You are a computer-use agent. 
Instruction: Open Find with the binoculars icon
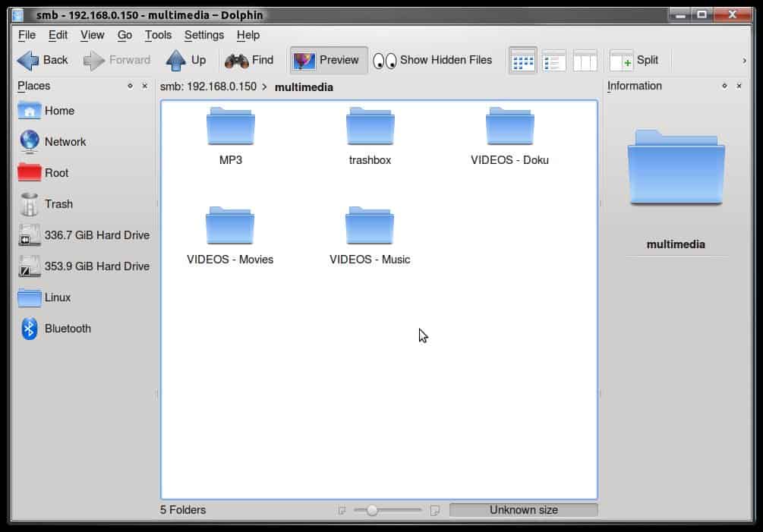[x=236, y=60]
